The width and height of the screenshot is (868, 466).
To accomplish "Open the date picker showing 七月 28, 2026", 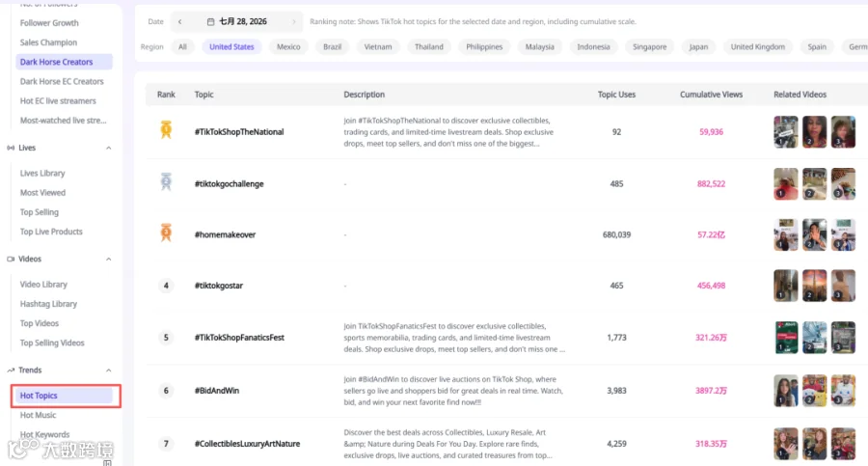I will (x=237, y=21).
